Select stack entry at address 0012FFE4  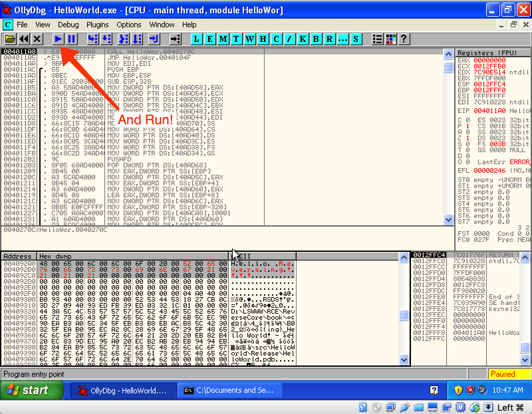coord(465,303)
